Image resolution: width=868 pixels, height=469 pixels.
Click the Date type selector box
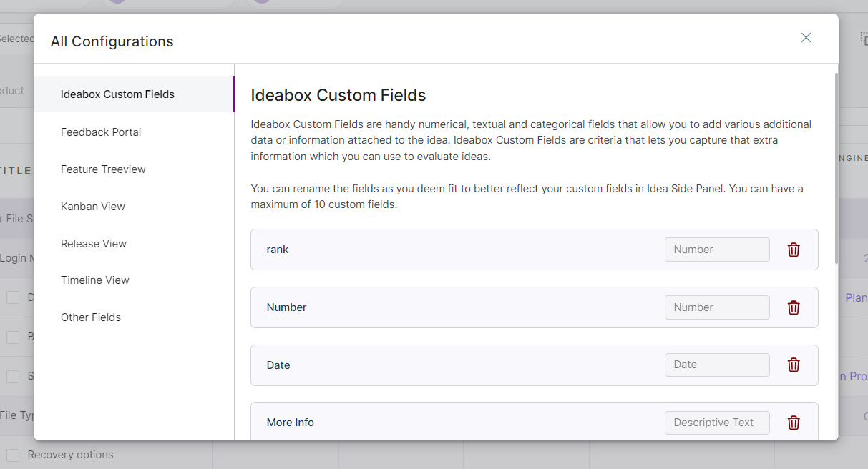pos(716,365)
